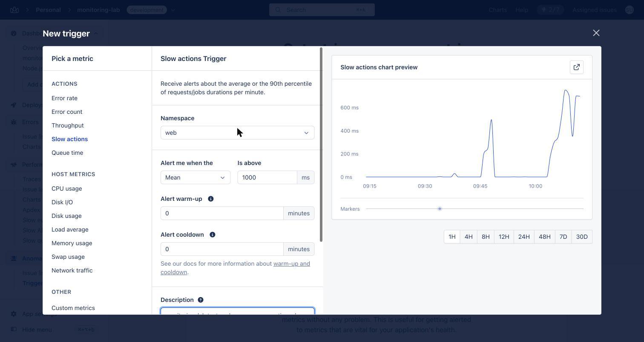644x342 pixels.
Task: Pick the Network traffic metric
Action: 72,270
